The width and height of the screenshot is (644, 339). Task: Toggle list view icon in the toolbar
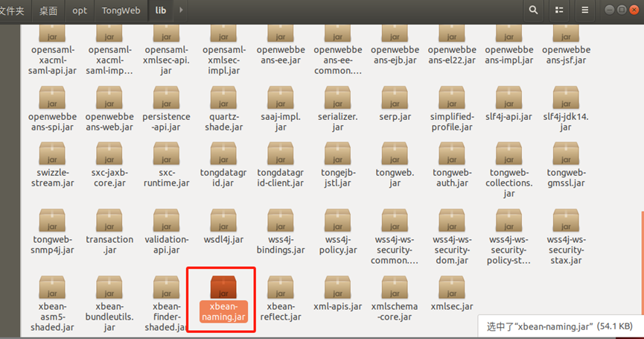[x=561, y=10]
